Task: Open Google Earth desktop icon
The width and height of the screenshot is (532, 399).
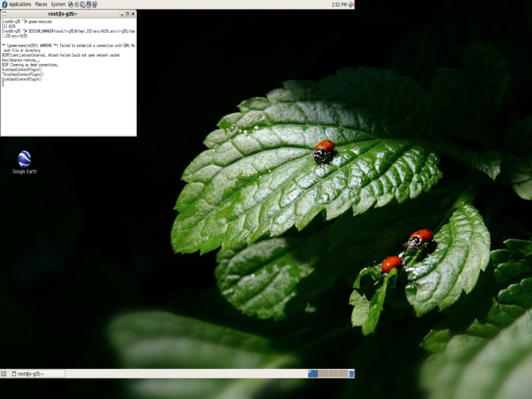Action: tap(25, 160)
